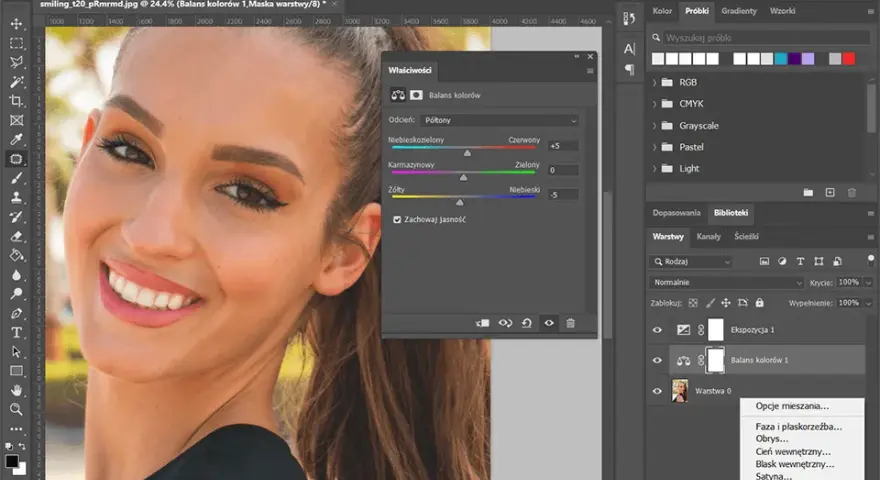Expand the Grayscale swatch folder
The image size is (880, 480).
click(654, 126)
